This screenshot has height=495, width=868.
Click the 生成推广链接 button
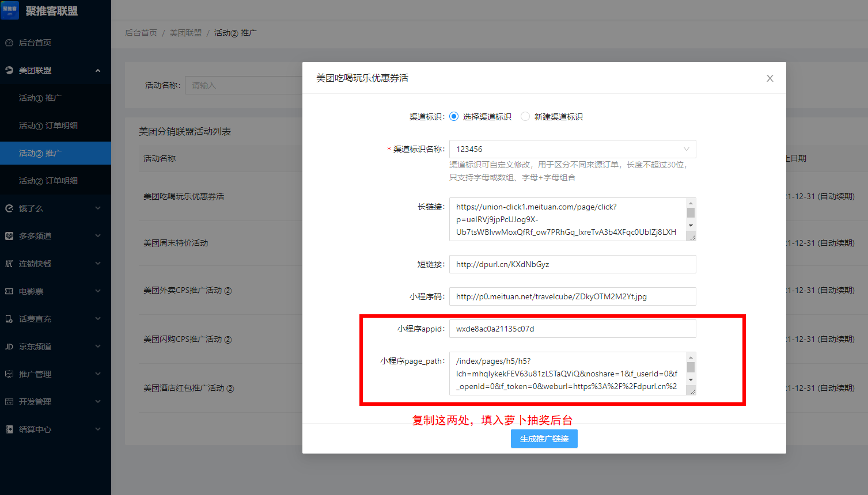click(x=544, y=439)
